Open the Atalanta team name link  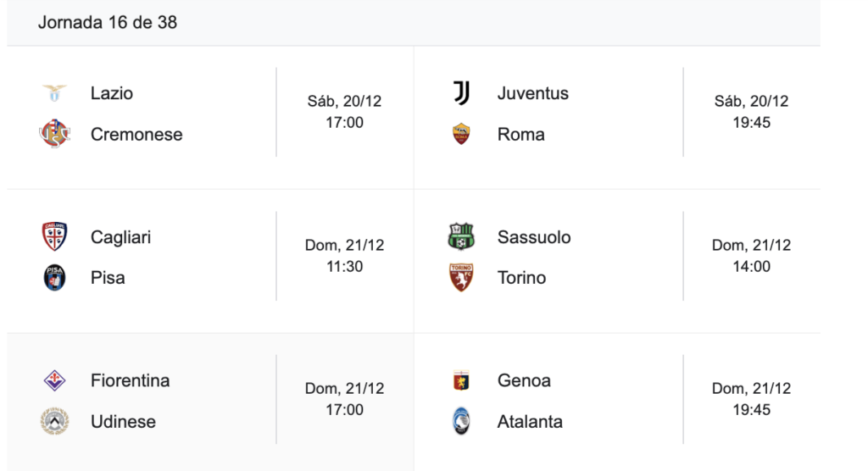[x=530, y=422]
